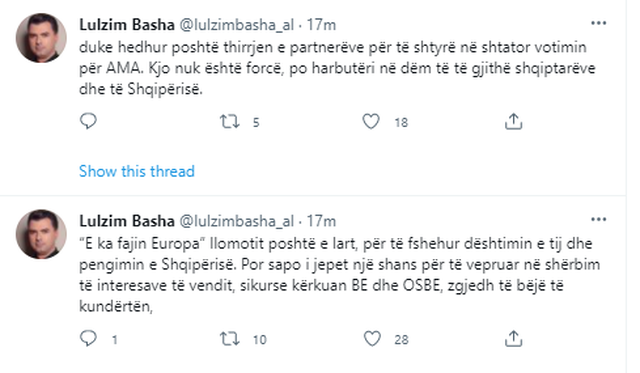View profile picture on second tweet

click(x=41, y=234)
